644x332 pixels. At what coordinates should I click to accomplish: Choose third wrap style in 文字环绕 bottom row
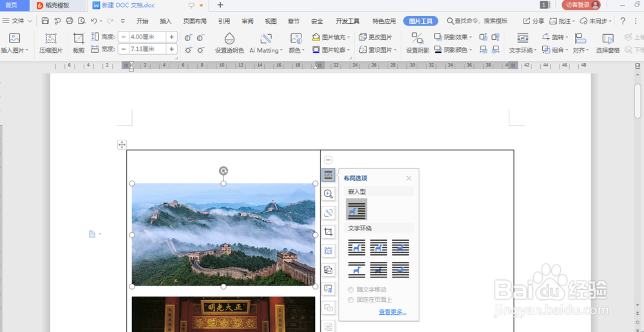401,270
